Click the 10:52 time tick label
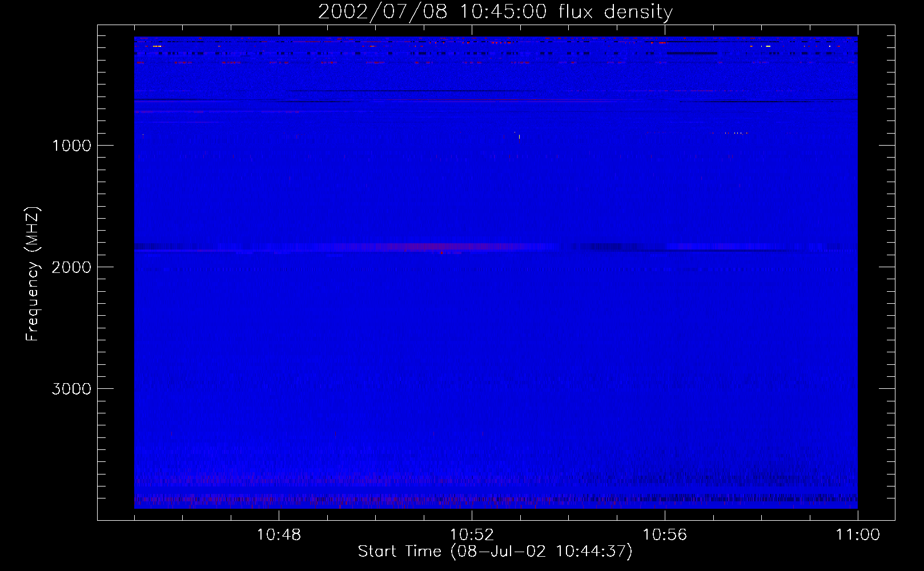924x571 pixels. (472, 535)
